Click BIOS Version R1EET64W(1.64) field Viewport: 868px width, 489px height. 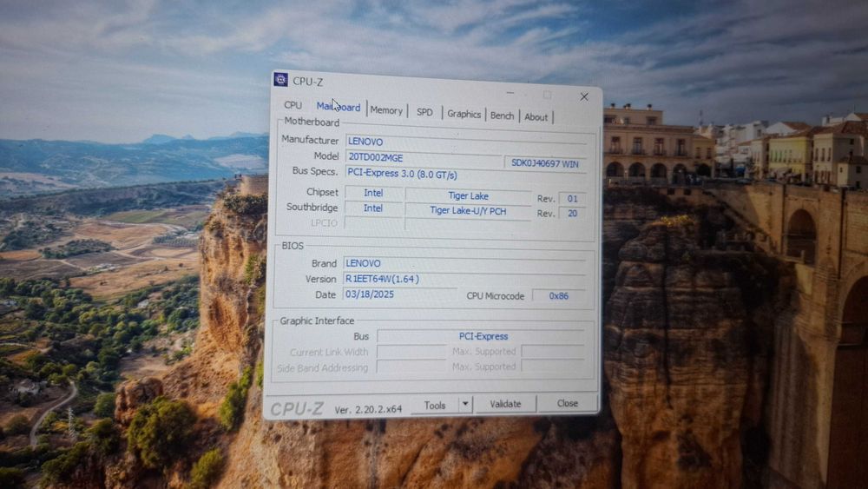[464, 279]
